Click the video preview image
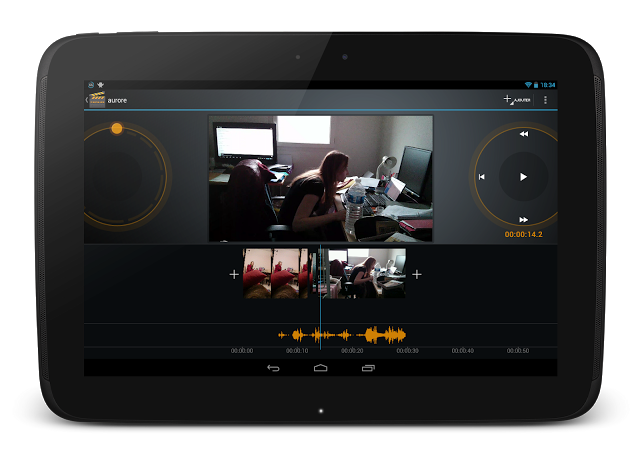 [x=320, y=178]
